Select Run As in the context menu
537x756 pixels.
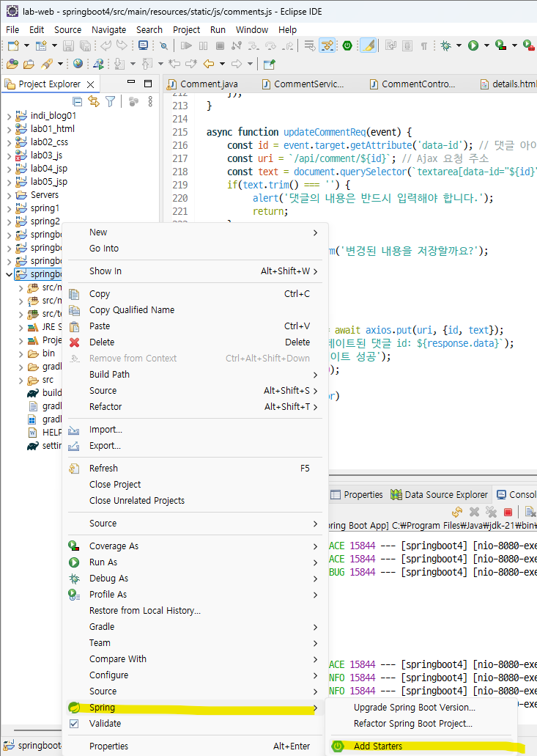195,562
